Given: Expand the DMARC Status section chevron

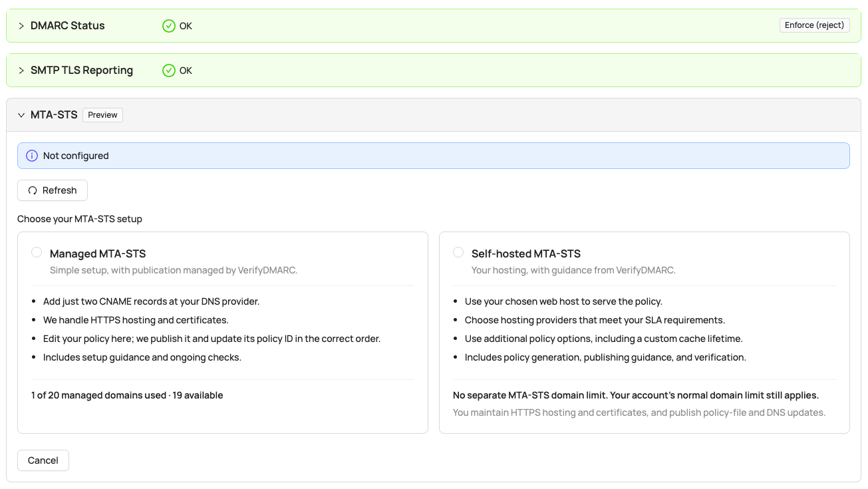Looking at the screenshot, I should pos(21,26).
